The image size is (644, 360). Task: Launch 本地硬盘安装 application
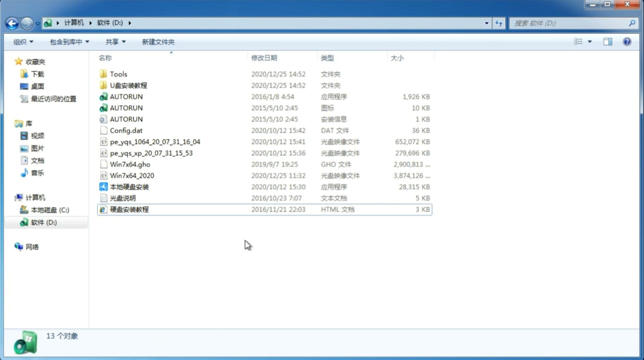tap(129, 187)
